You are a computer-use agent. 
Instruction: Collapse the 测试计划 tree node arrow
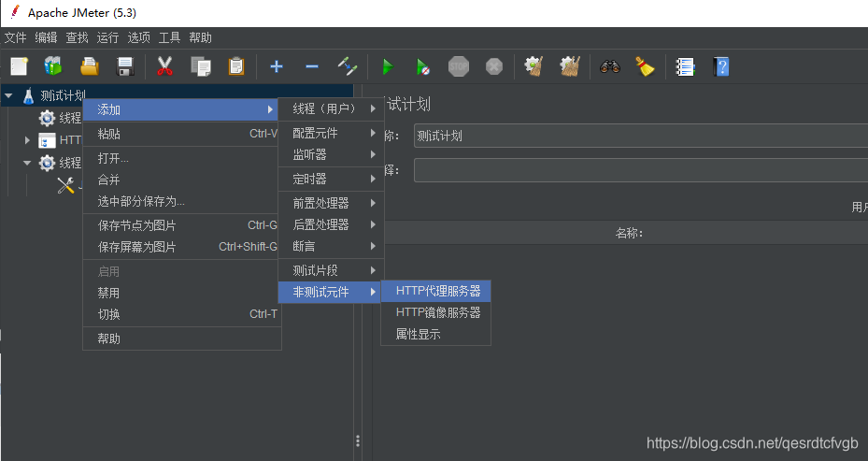(8, 96)
